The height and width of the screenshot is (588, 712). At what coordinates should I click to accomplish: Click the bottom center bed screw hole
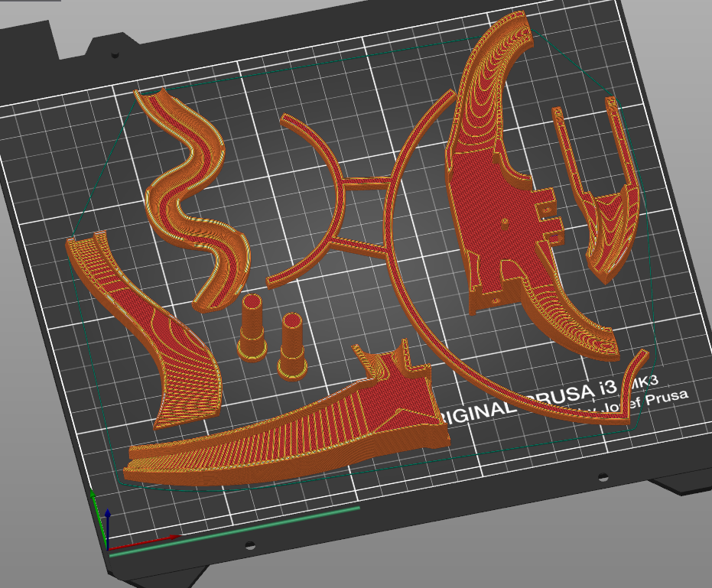tap(249, 546)
